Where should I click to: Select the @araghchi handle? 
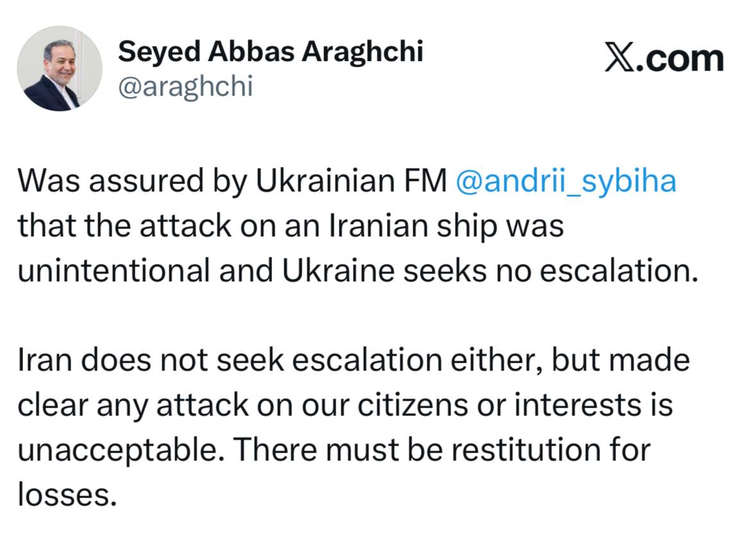(x=185, y=87)
